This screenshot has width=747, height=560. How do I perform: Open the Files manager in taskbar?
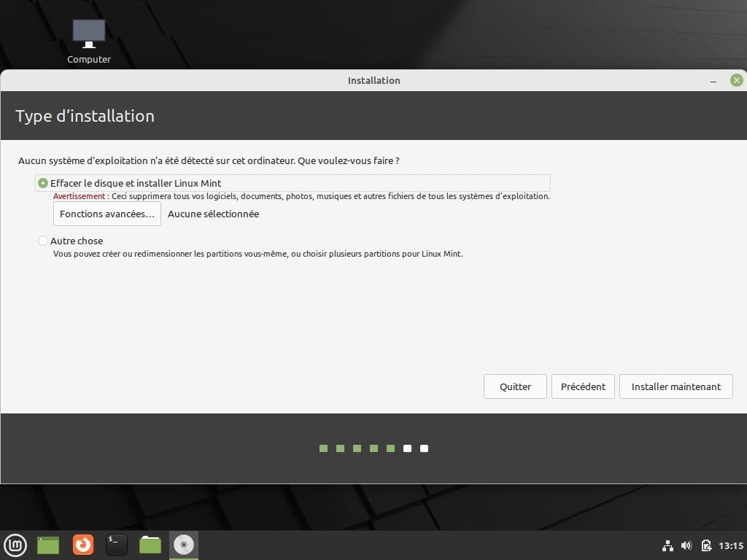[x=150, y=545]
